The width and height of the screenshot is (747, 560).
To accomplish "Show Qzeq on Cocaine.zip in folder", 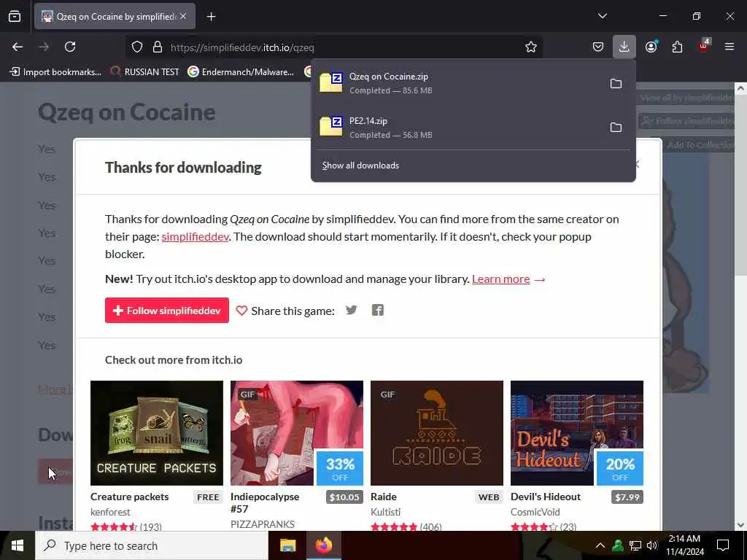I will click(616, 83).
